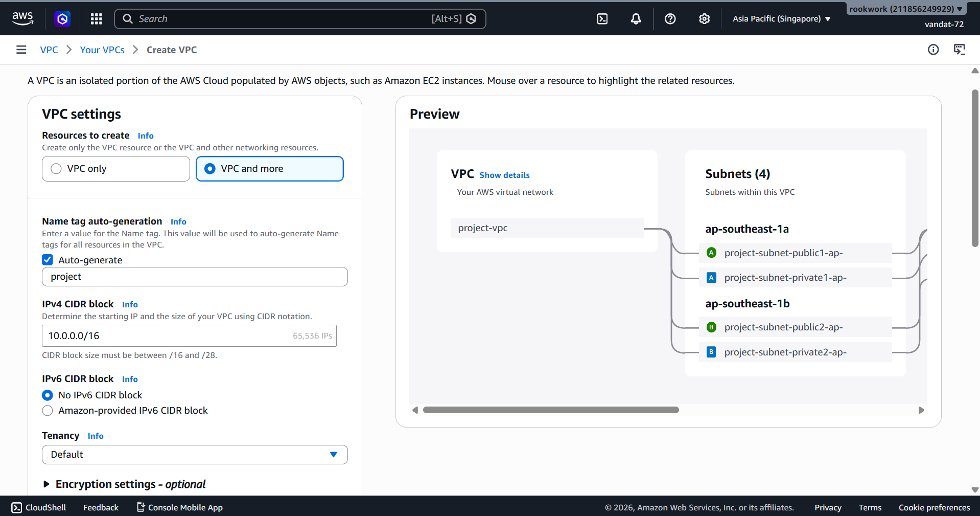Toggle the side navigation hamburger menu
980x516 pixels.
[21, 50]
